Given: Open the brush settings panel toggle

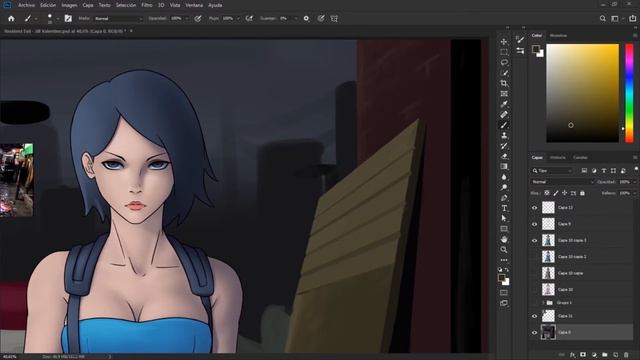Looking at the screenshot, I should pyautogui.click(x=68, y=18).
